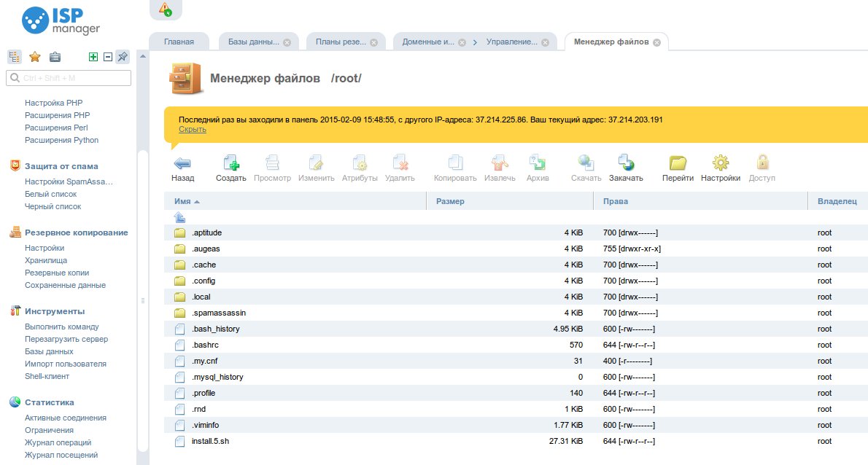
Task: Click the Закачать (Upload) toolbar icon
Action: pyautogui.click(x=626, y=163)
